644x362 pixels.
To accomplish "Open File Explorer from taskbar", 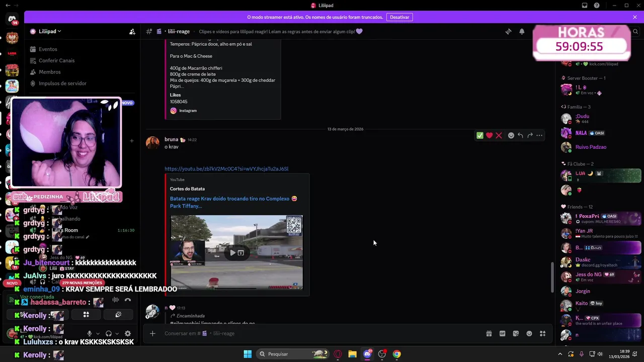I will coord(352,354).
